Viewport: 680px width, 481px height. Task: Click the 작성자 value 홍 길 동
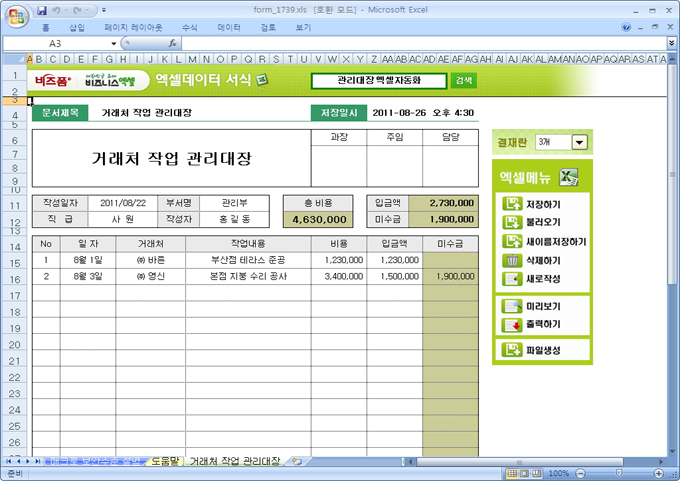coord(234,219)
